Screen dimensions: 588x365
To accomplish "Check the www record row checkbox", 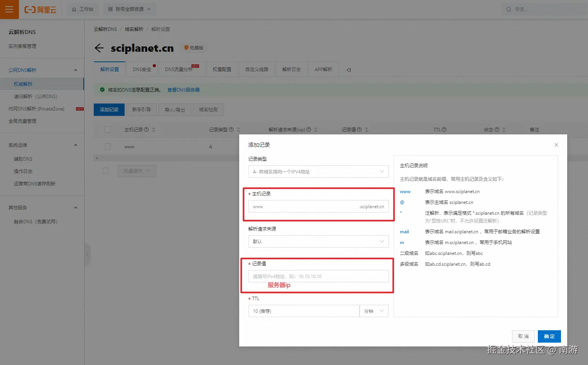I will pos(108,146).
